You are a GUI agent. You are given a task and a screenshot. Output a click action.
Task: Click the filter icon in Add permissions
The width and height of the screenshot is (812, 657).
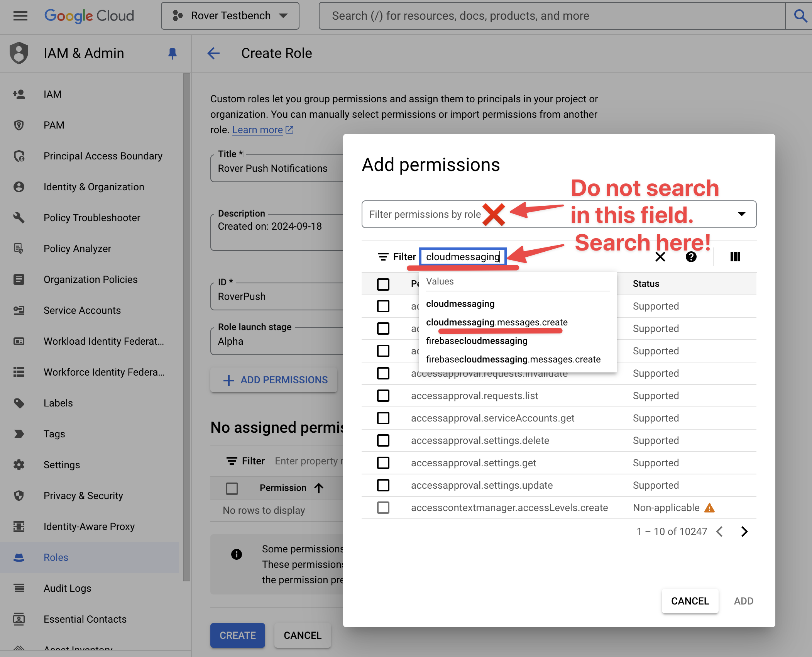point(383,257)
